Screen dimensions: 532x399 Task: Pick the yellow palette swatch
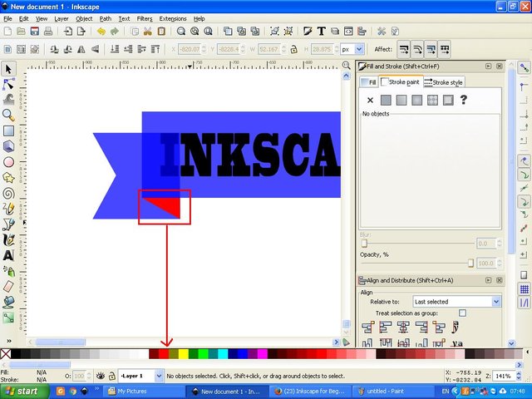(x=184, y=354)
